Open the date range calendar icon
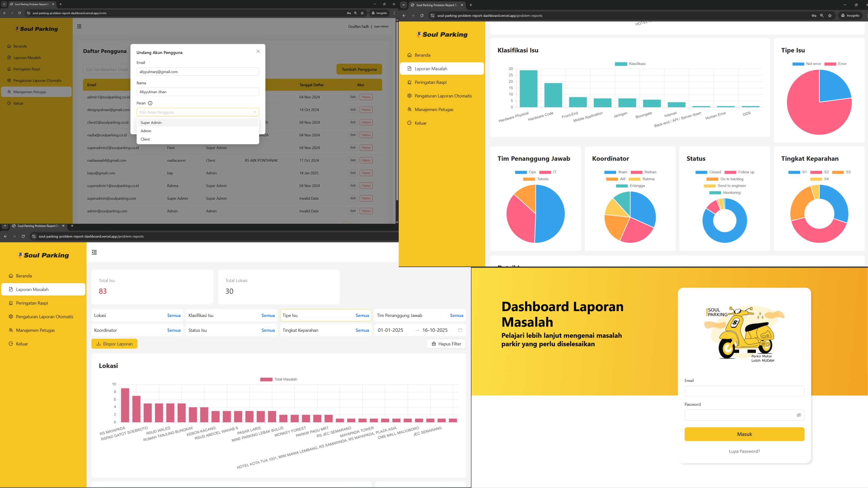868x488 pixels. (460, 330)
